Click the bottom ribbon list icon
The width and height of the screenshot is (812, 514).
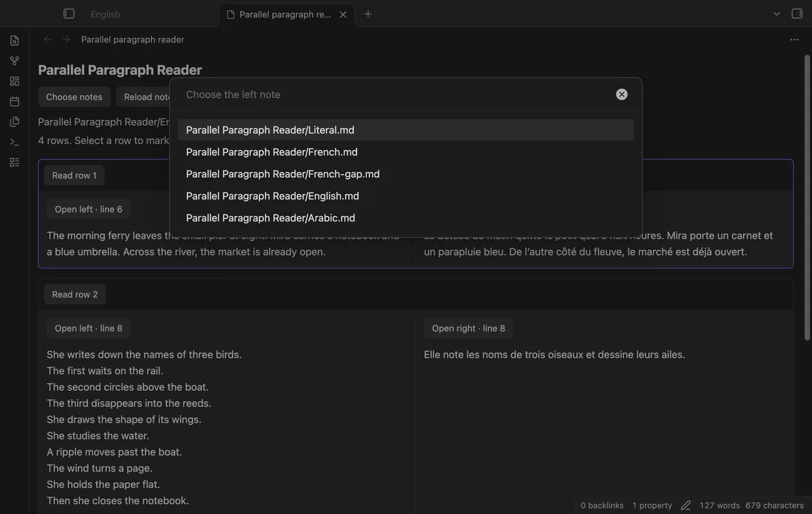click(14, 162)
